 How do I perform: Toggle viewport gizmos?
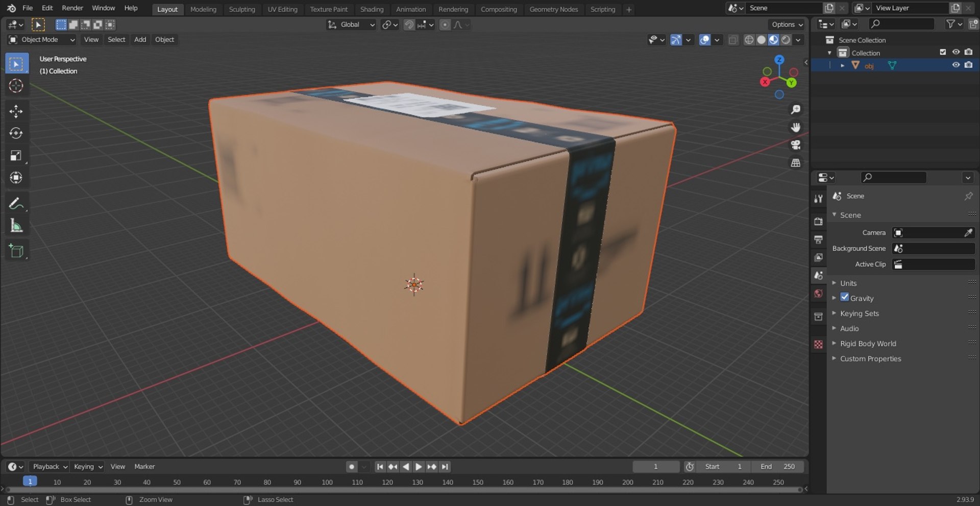click(x=676, y=40)
